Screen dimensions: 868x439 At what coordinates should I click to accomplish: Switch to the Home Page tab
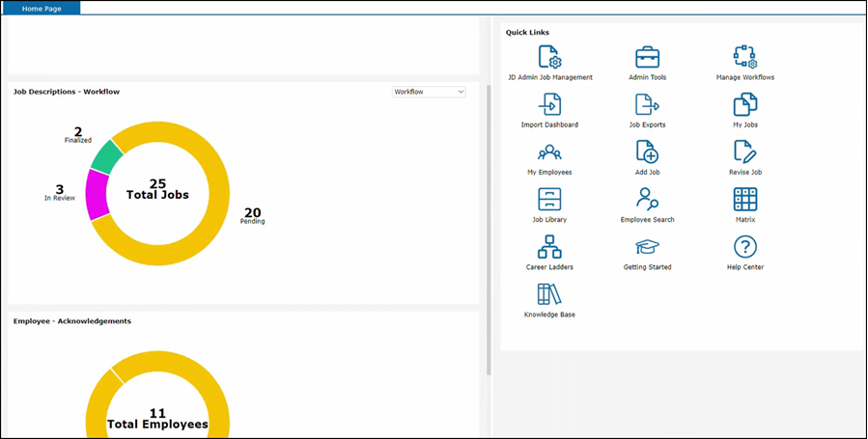tap(41, 8)
